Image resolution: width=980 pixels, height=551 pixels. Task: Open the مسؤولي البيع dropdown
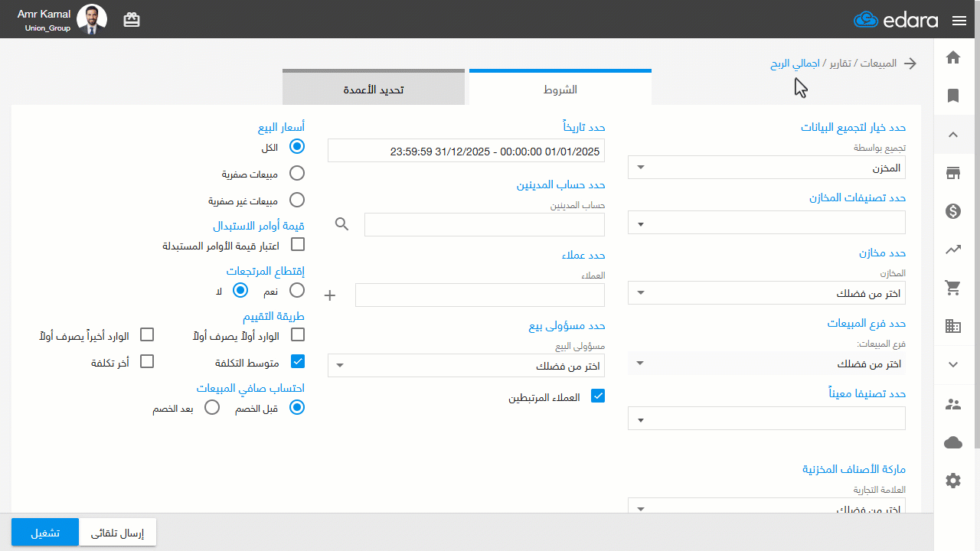click(466, 365)
